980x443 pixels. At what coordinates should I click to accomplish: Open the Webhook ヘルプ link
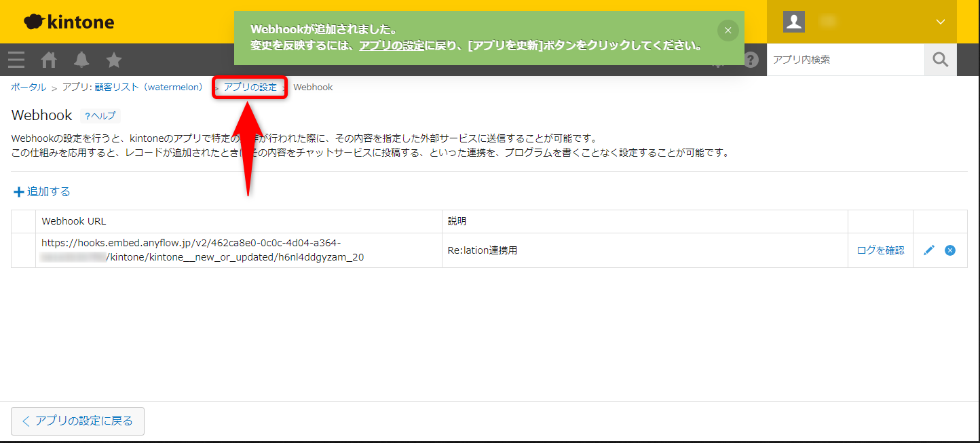[100, 116]
